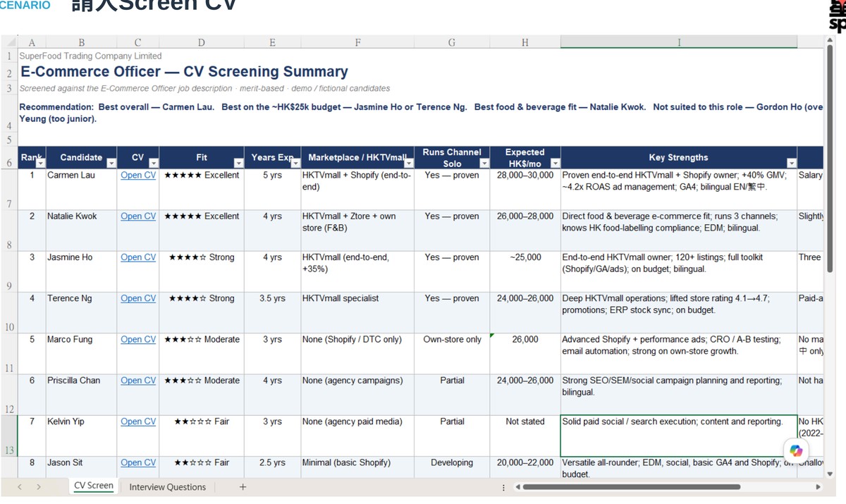This screenshot has width=846, height=504.
Task: Select Jasmine Ho's '★★★★☆ Strong' fit cell
Action: click(202, 272)
